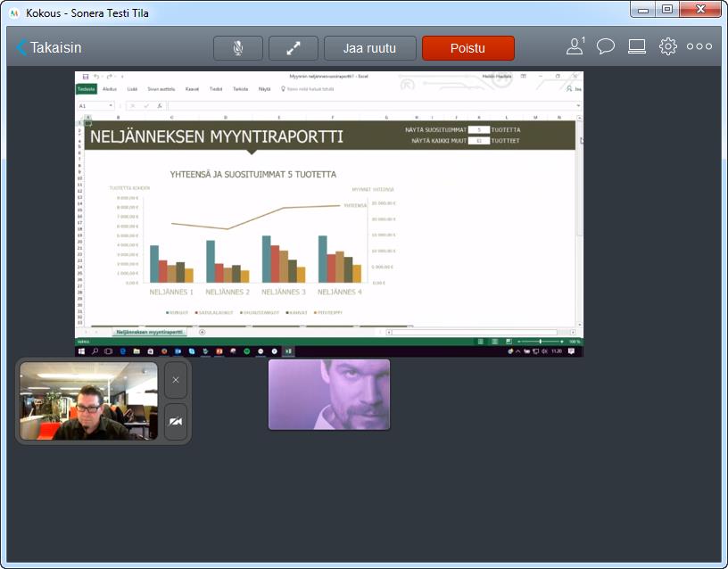
Task: Select the self-view webcam thumbnail
Action: (88, 401)
